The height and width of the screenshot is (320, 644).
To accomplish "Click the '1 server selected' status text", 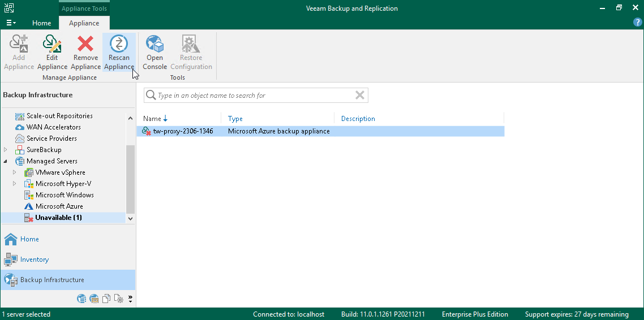I will 26,314.
